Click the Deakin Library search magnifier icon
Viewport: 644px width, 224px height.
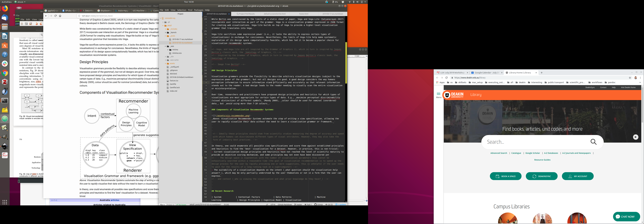tap(594, 142)
